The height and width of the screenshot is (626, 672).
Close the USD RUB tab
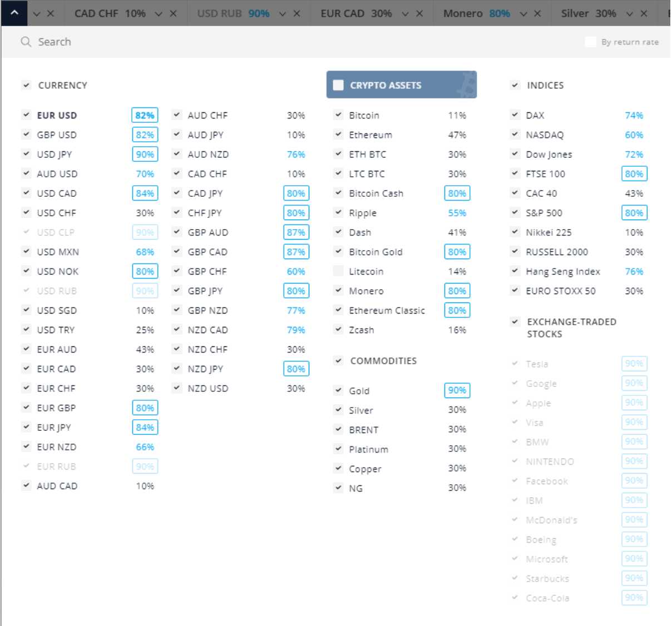(x=297, y=13)
